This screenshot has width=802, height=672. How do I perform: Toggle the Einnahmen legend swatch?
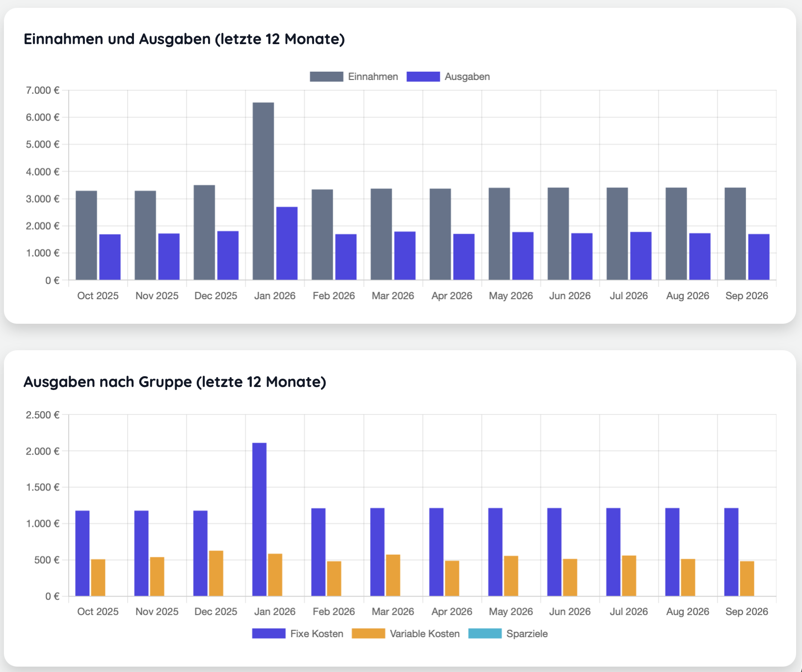coord(326,77)
